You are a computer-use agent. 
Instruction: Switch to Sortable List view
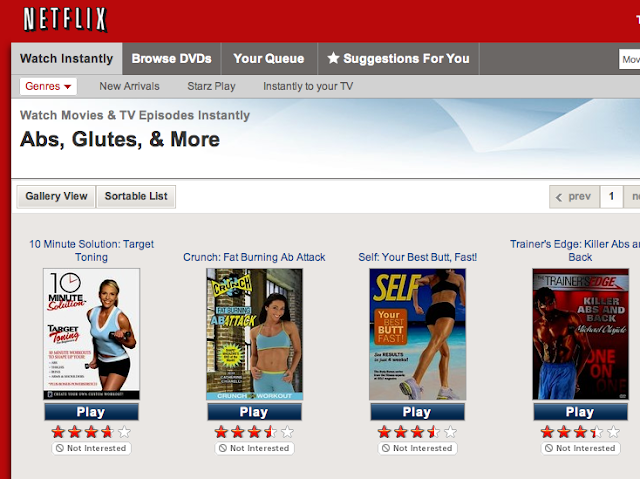136,197
